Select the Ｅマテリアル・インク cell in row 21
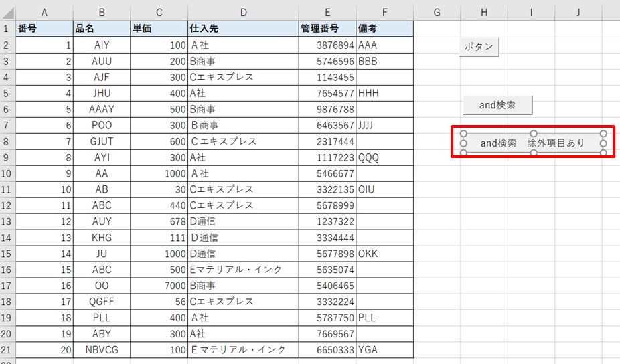The height and width of the screenshot is (364, 620). pos(243,350)
